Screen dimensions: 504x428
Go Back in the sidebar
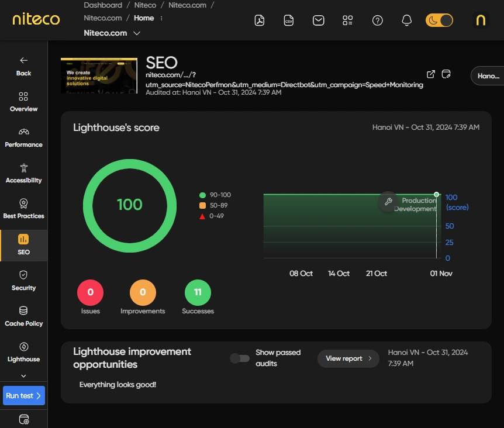24,67
